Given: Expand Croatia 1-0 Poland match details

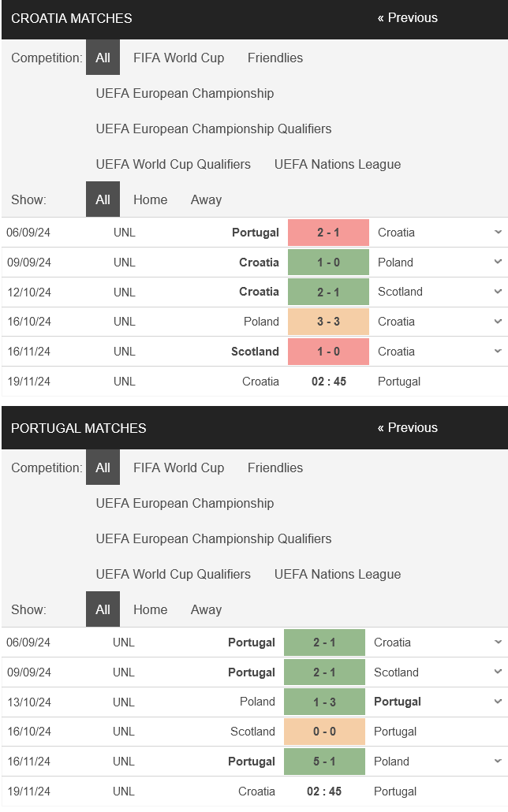Looking at the screenshot, I should 498,262.
